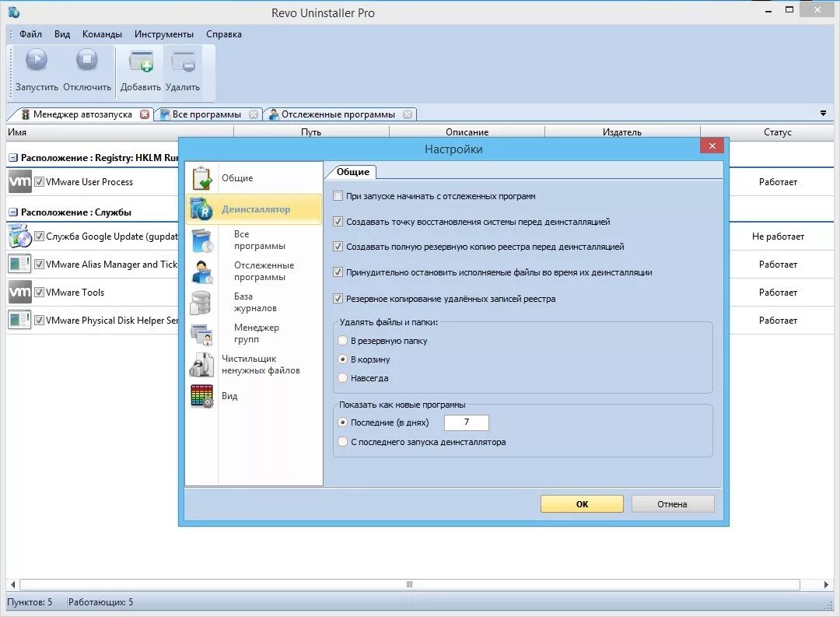The width and height of the screenshot is (840, 617).
Task: Click the Издатель column header
Action: [622, 131]
